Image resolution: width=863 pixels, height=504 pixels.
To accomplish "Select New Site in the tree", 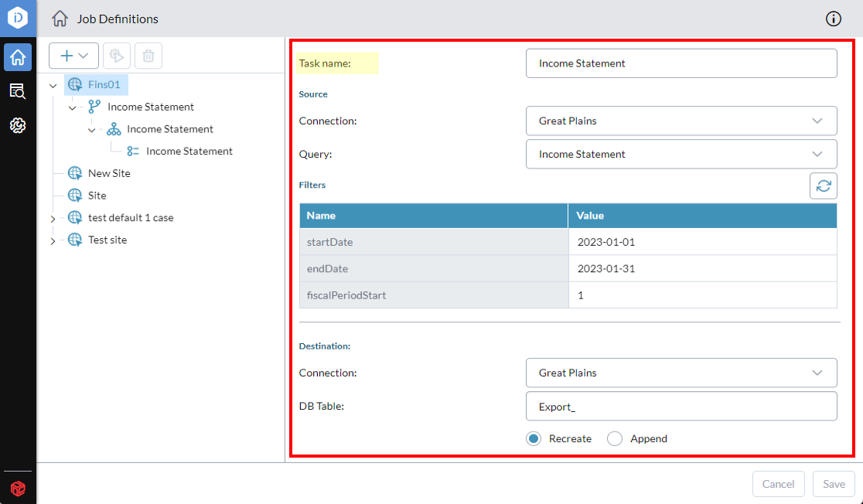I will click(109, 173).
